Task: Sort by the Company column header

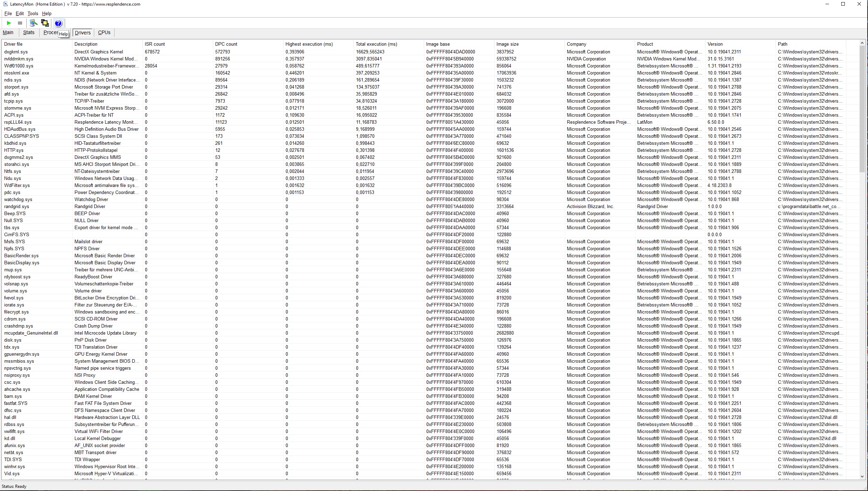Action: coord(576,44)
